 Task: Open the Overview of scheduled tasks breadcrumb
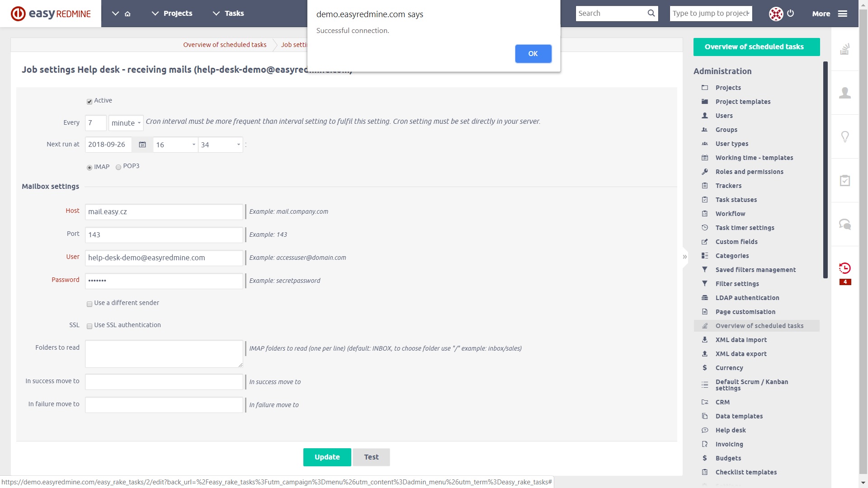tap(225, 45)
